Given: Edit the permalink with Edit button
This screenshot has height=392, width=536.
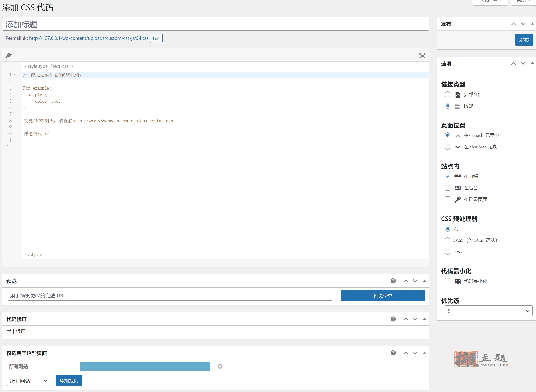Looking at the screenshot, I should (x=156, y=38).
